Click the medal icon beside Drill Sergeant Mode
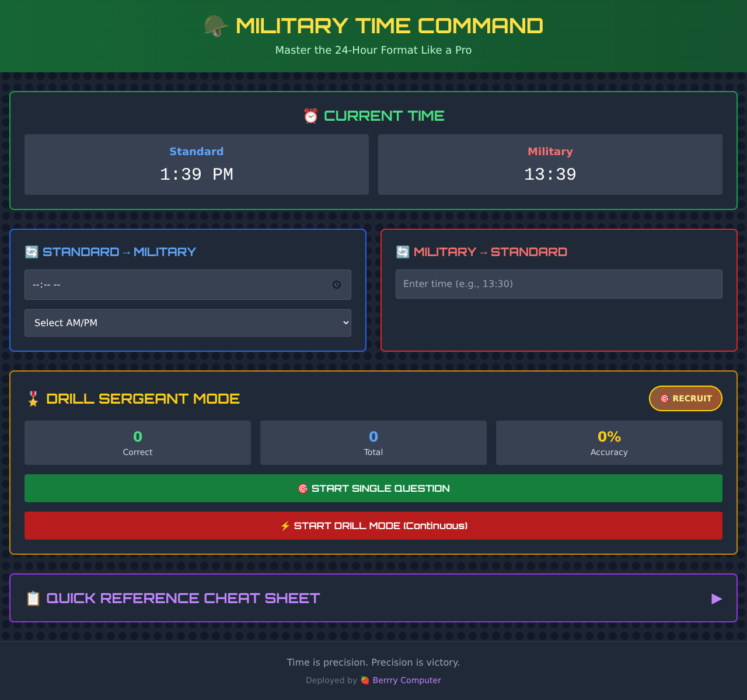747x700 pixels. (x=33, y=398)
